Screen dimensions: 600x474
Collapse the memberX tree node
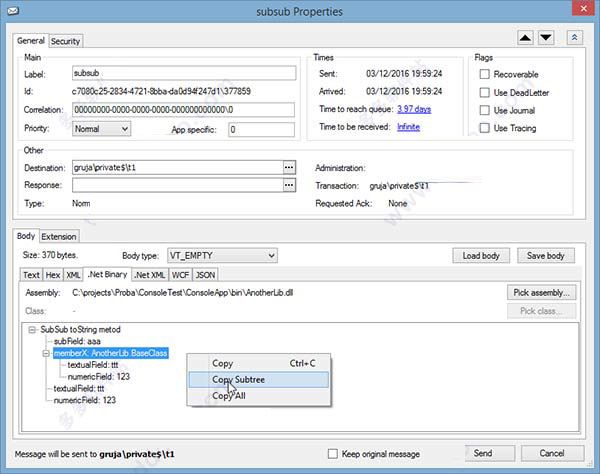[46, 353]
